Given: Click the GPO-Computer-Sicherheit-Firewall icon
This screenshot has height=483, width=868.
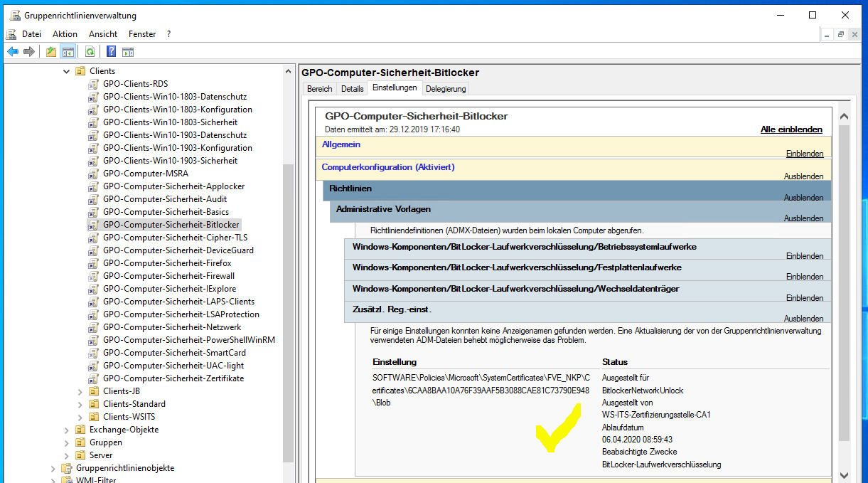Looking at the screenshot, I should tap(93, 276).
